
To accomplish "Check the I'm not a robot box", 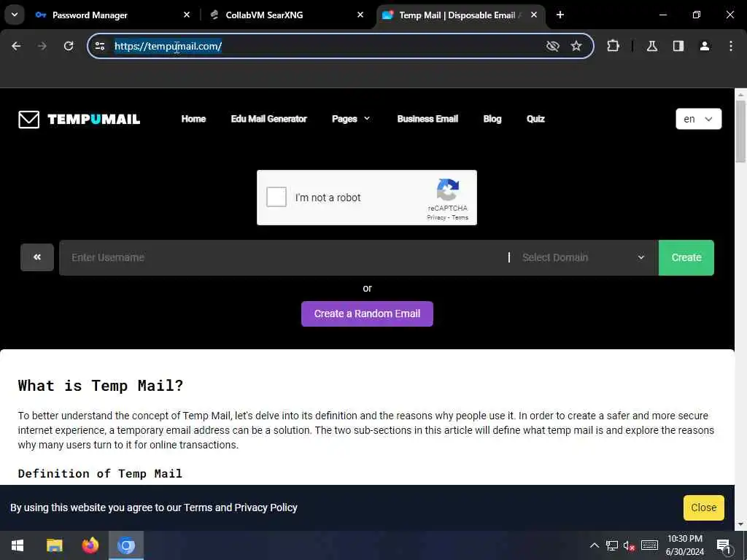I will pyautogui.click(x=276, y=197).
